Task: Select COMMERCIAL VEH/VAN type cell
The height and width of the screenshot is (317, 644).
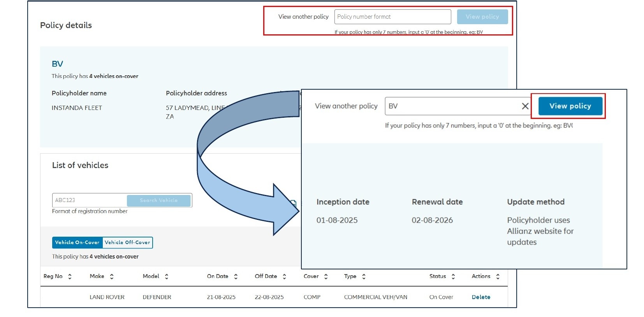Action: coord(376,297)
